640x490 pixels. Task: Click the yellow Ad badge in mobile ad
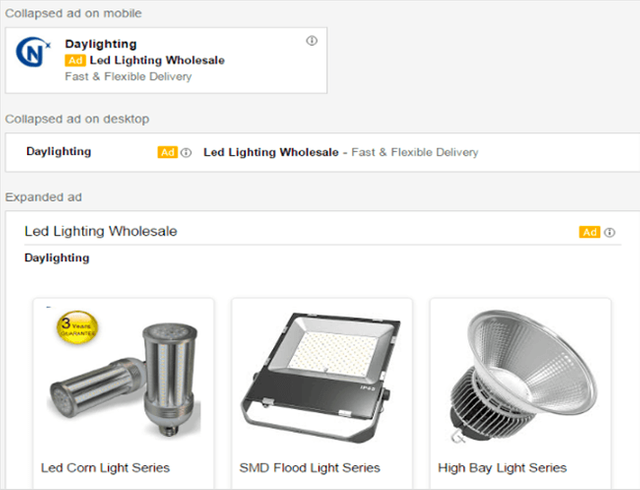75,60
